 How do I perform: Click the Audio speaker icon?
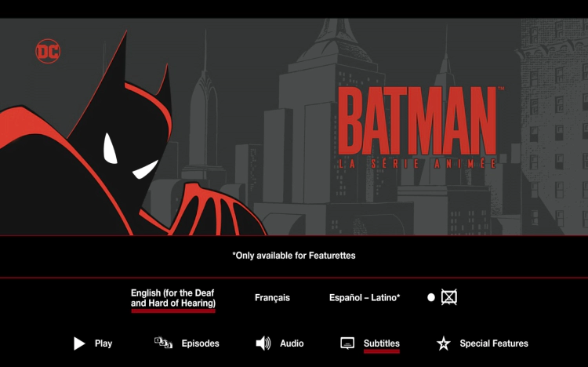263,343
